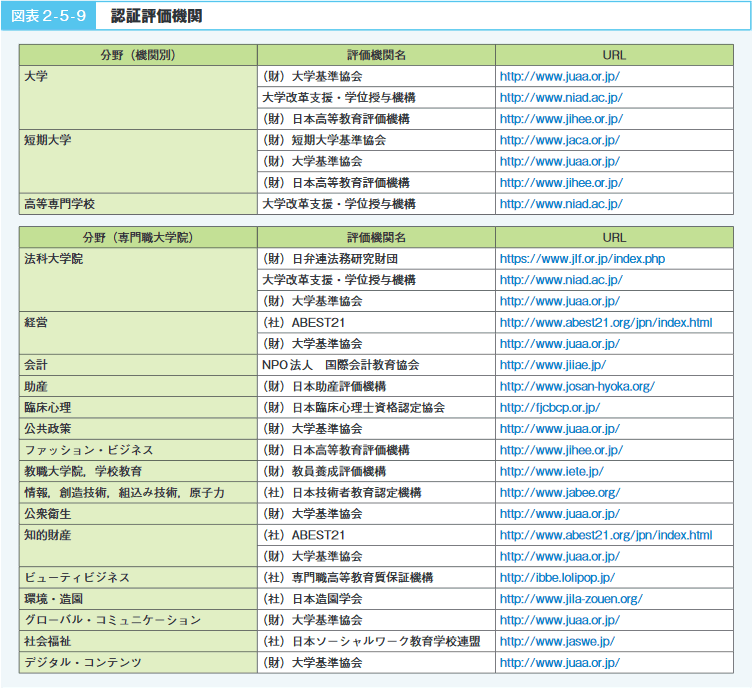Select the 社会福祉 category cell
753x688 pixels.
[x=138, y=641]
